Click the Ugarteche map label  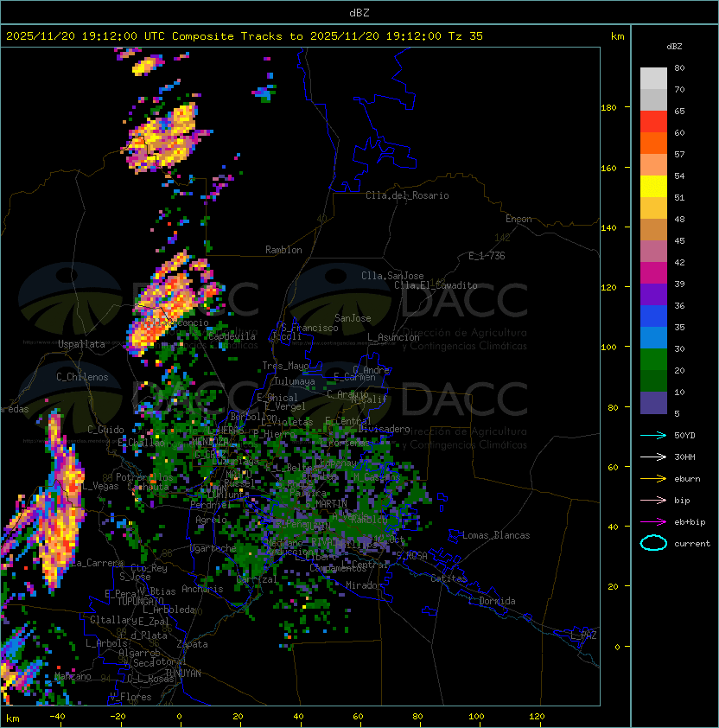pyautogui.click(x=213, y=548)
